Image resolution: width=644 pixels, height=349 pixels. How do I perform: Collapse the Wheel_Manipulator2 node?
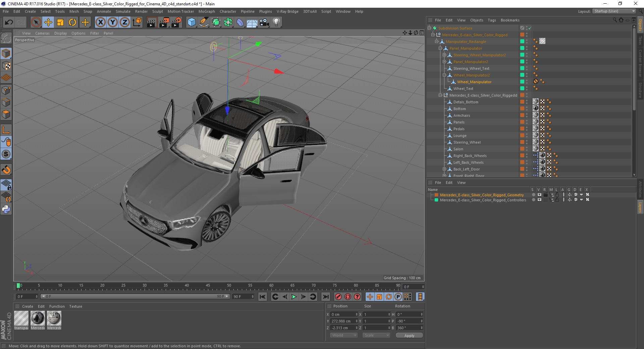click(x=444, y=75)
